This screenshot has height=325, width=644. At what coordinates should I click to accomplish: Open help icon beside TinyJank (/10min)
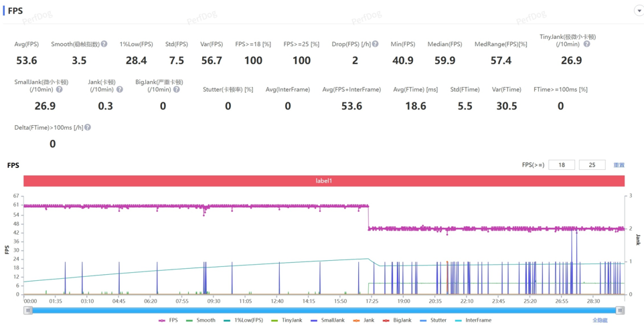586,44
